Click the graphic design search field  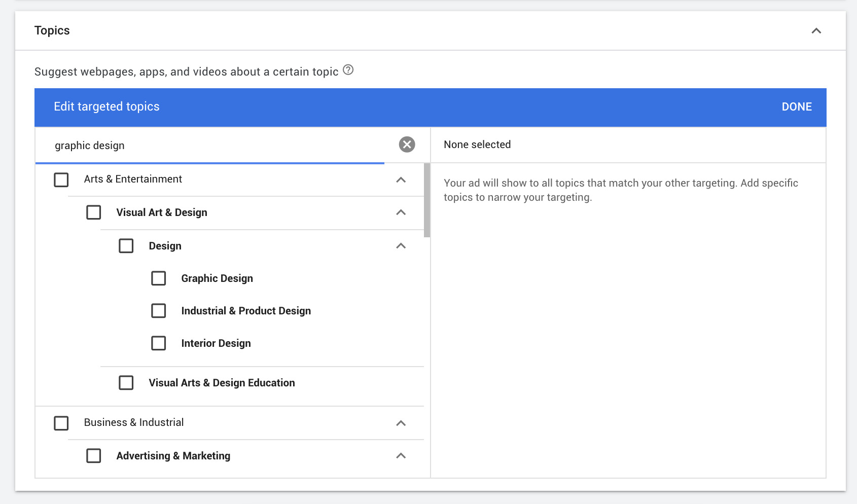click(203, 145)
